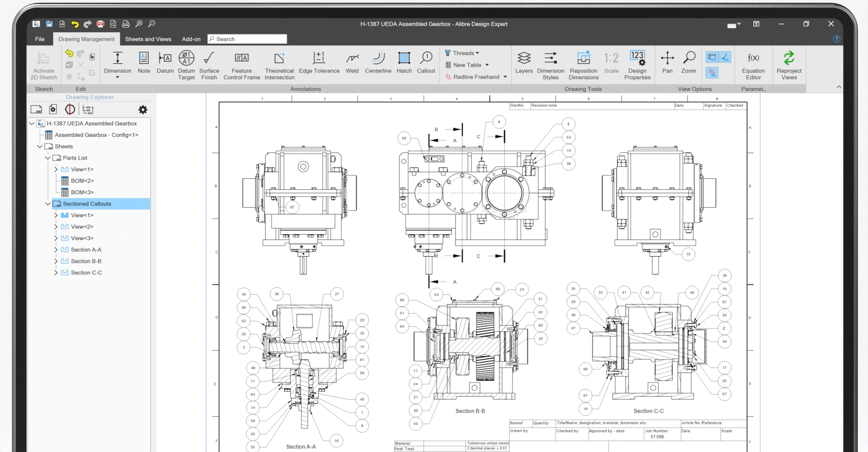Open the File menu
Screen dimensions: 868x452
[x=40, y=39]
